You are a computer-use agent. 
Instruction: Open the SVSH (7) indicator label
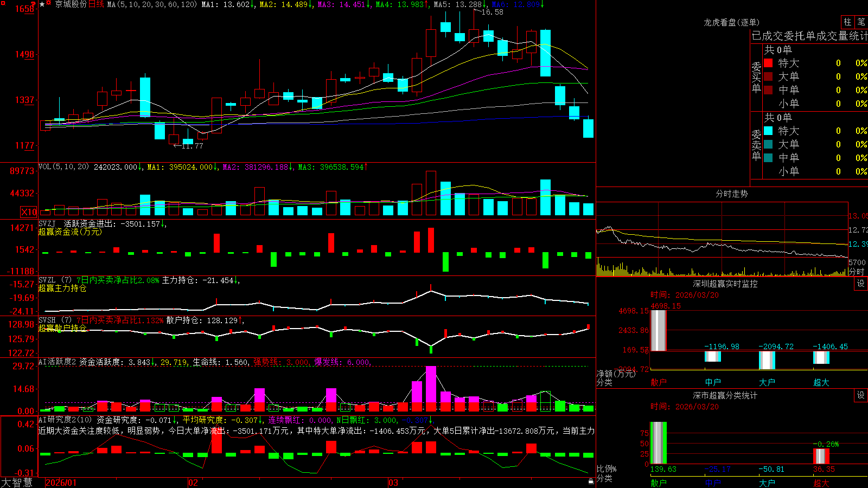tap(55, 320)
